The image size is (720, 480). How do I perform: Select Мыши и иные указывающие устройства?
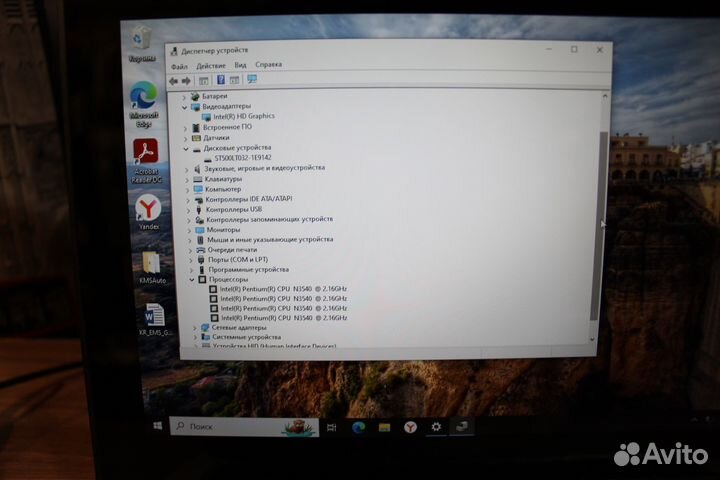pyautogui.click(x=270, y=240)
